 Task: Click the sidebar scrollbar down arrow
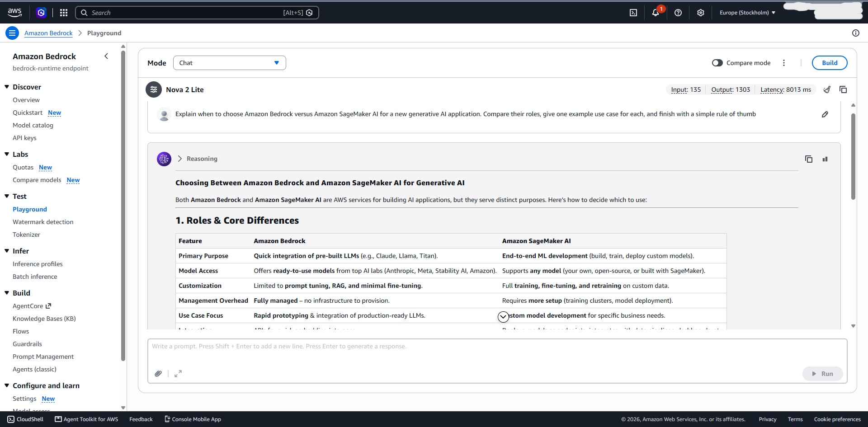[x=123, y=408]
